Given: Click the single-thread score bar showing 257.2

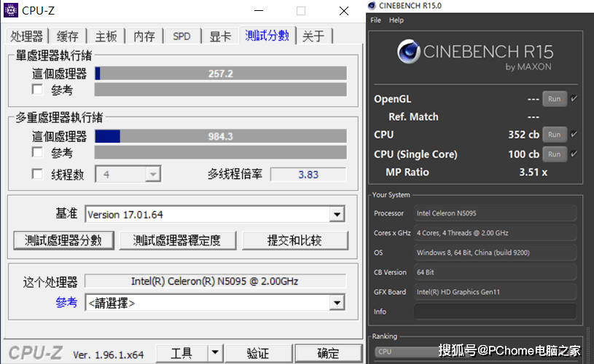Looking at the screenshot, I should point(221,74).
